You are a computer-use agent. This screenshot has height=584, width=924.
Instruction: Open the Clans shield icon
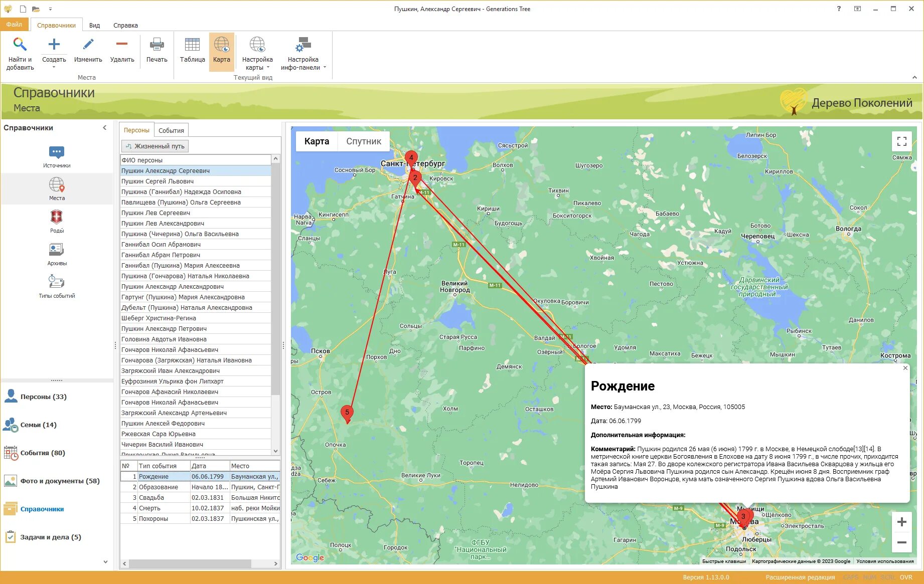(57, 217)
